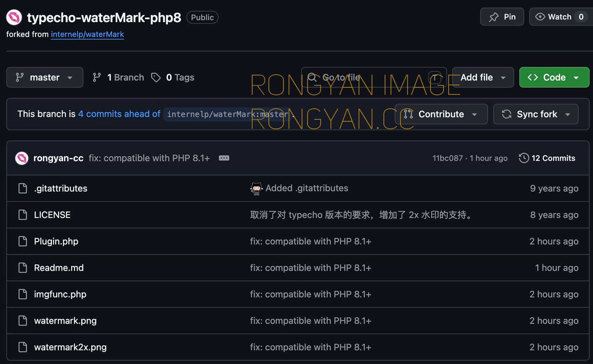Image resolution: width=593 pixels, height=364 pixels.
Task: Click the octocat avatar in .gitattributes commit
Action: [256, 189]
